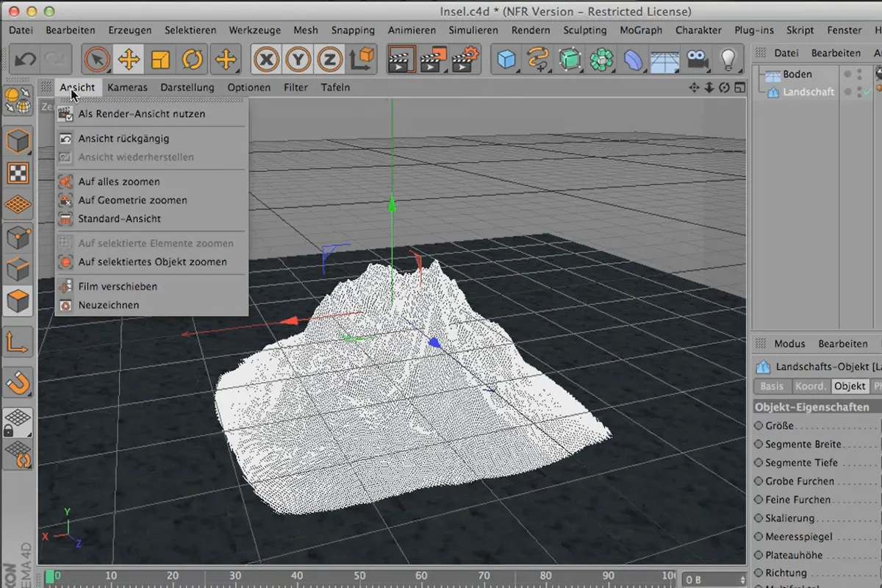Click the Meeresspiegel parameter radio dot
This screenshot has height=588, width=882.
click(759, 537)
